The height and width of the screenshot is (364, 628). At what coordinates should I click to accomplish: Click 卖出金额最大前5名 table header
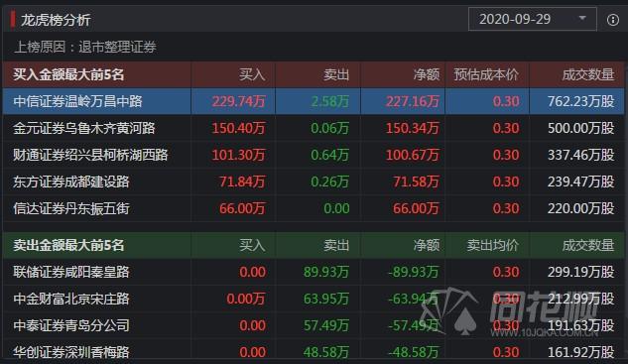pyautogui.click(x=68, y=245)
